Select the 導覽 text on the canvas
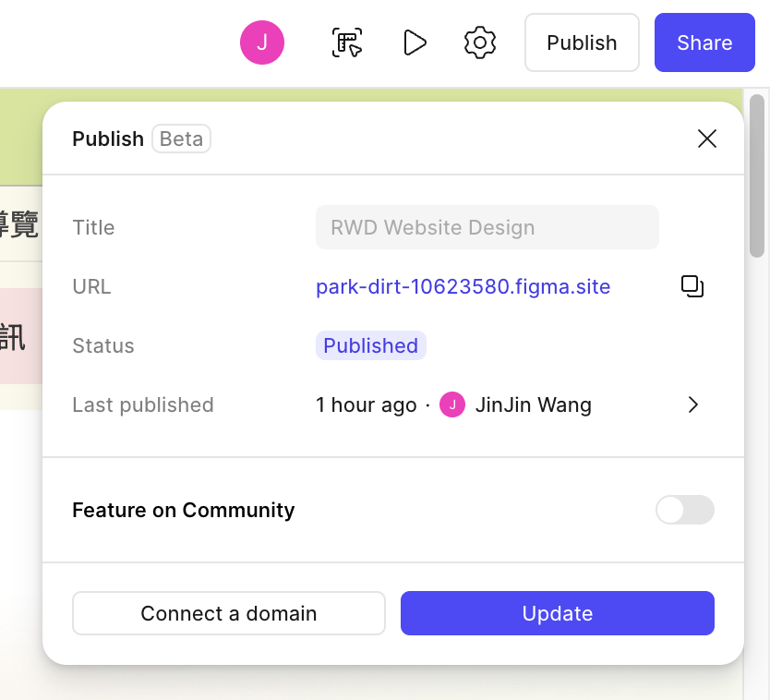Image resolution: width=770 pixels, height=700 pixels. 18,225
